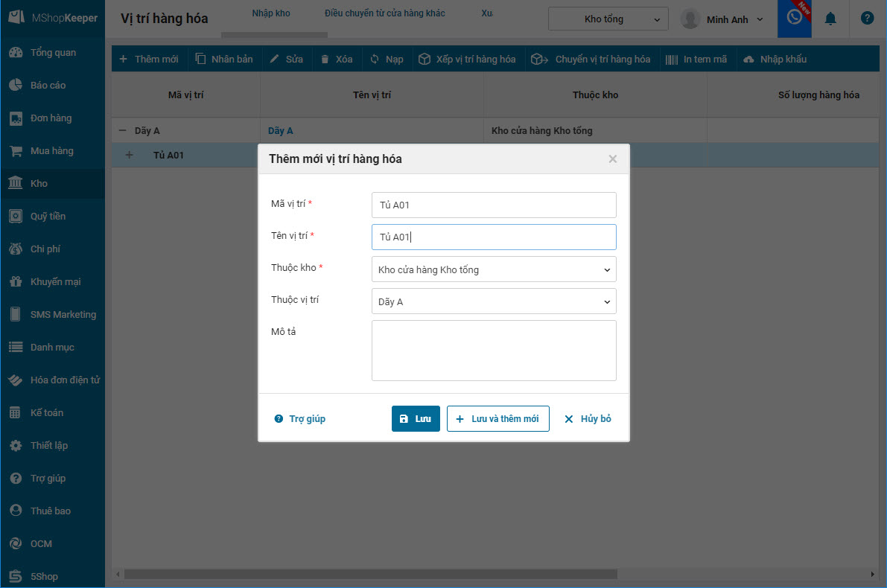Open Mua hàng section
Viewport: 887px width, 588px height.
(52, 151)
